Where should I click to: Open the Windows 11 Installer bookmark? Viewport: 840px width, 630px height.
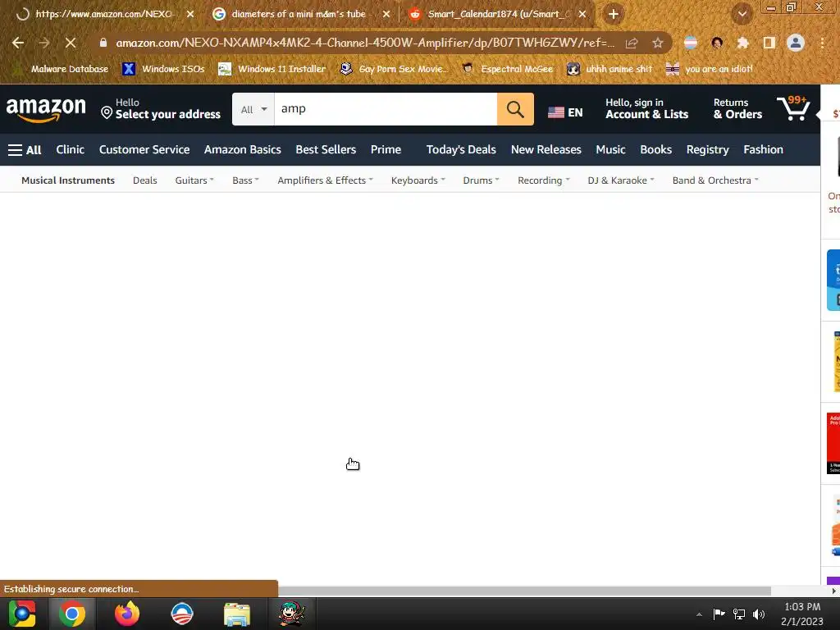click(272, 69)
